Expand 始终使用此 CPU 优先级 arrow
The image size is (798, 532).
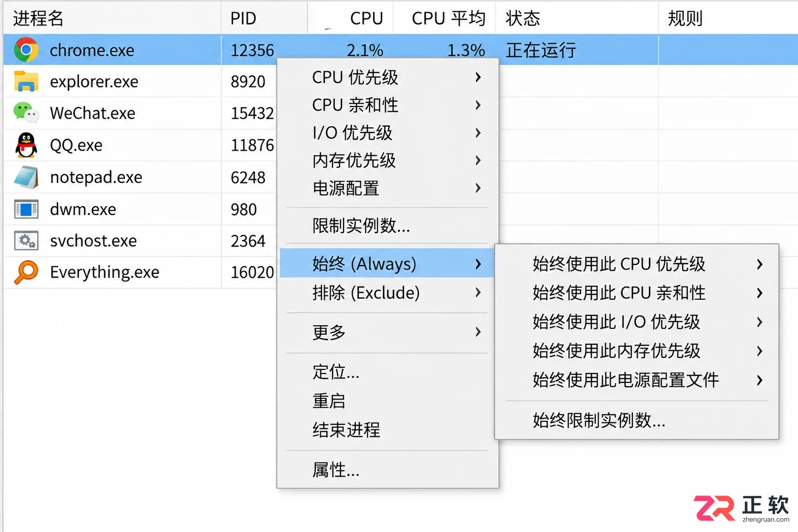760,264
